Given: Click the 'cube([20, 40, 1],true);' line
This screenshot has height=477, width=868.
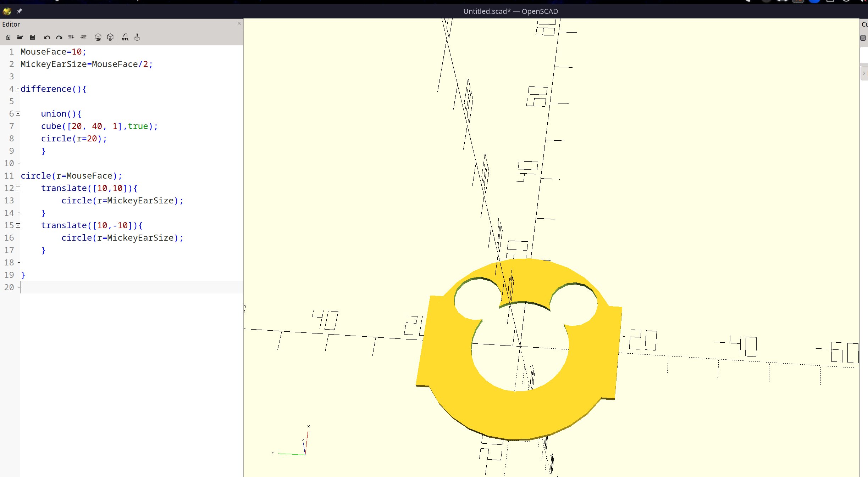Looking at the screenshot, I should 99,126.
